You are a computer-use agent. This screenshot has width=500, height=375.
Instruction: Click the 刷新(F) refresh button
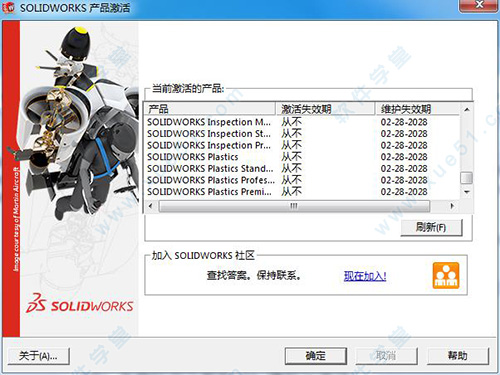(x=431, y=228)
